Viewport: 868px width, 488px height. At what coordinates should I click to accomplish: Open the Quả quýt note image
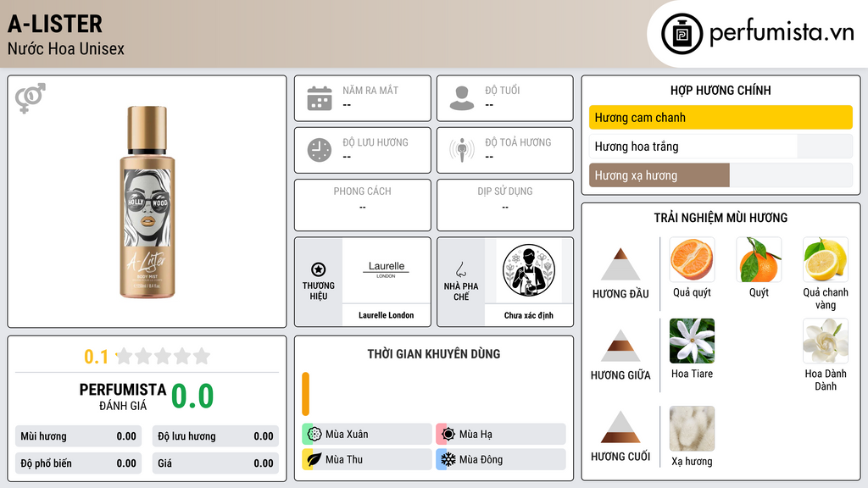[x=692, y=259]
